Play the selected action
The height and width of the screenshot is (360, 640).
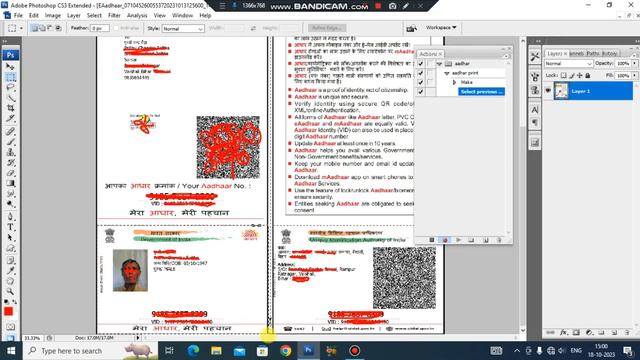tap(458, 240)
